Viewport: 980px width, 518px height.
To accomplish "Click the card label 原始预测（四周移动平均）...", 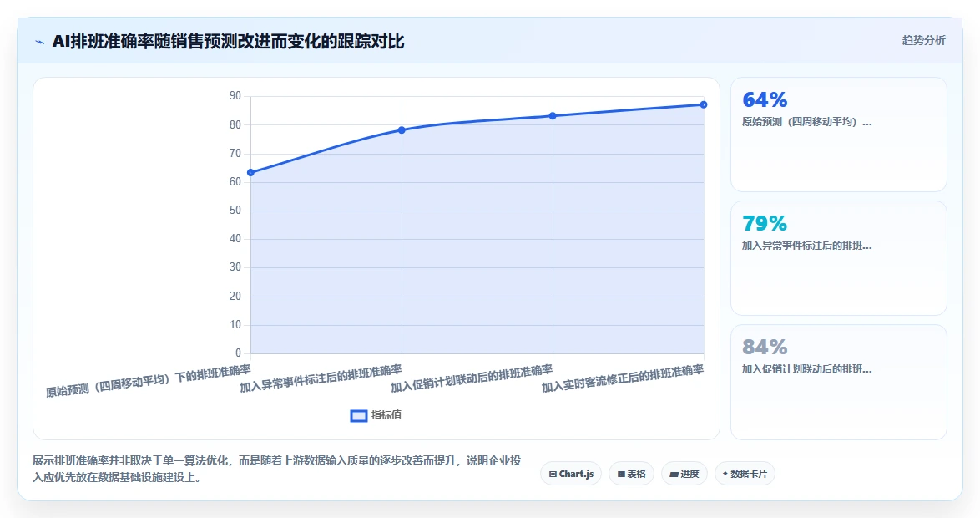I will (x=806, y=122).
